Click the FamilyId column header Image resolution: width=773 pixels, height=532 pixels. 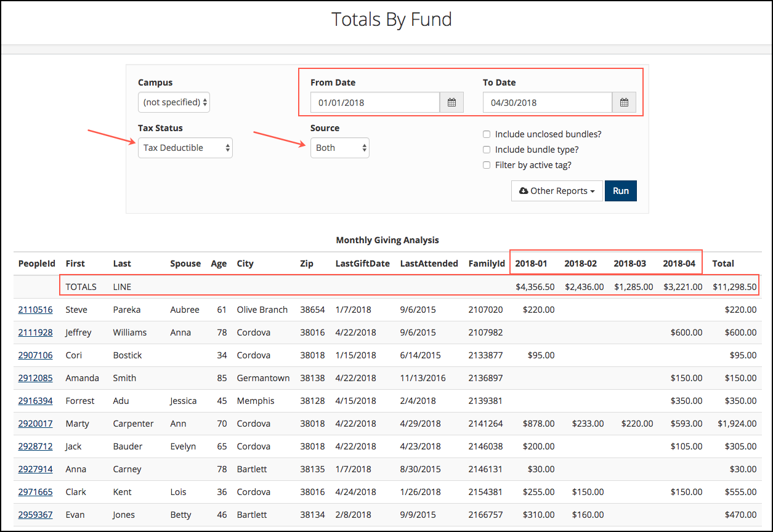coord(487,264)
